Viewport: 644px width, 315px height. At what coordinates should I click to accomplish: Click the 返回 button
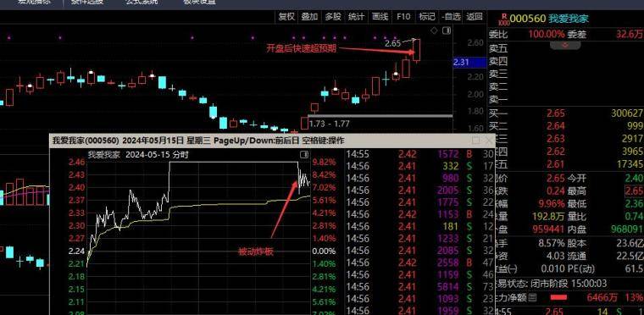point(475,16)
